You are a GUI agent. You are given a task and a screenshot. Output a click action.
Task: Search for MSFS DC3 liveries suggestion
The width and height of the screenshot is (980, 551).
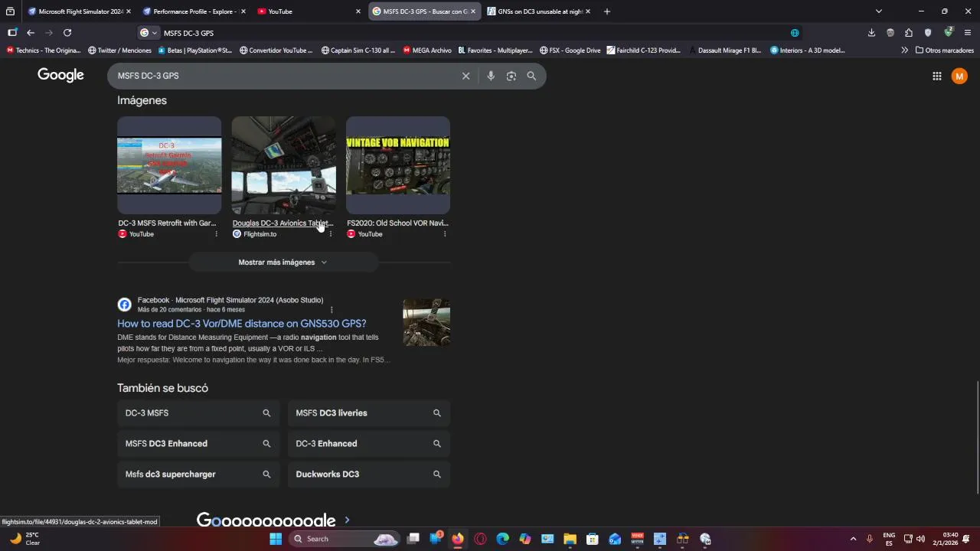point(369,412)
